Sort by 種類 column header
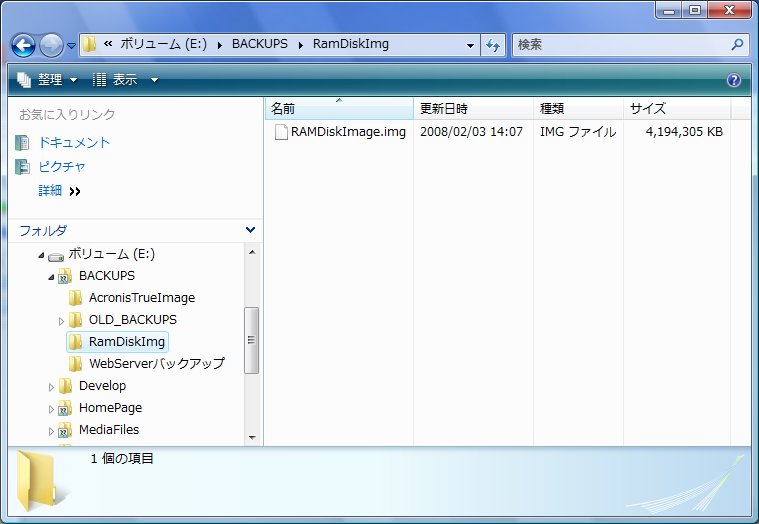The height and width of the screenshot is (524, 759). tap(578, 108)
